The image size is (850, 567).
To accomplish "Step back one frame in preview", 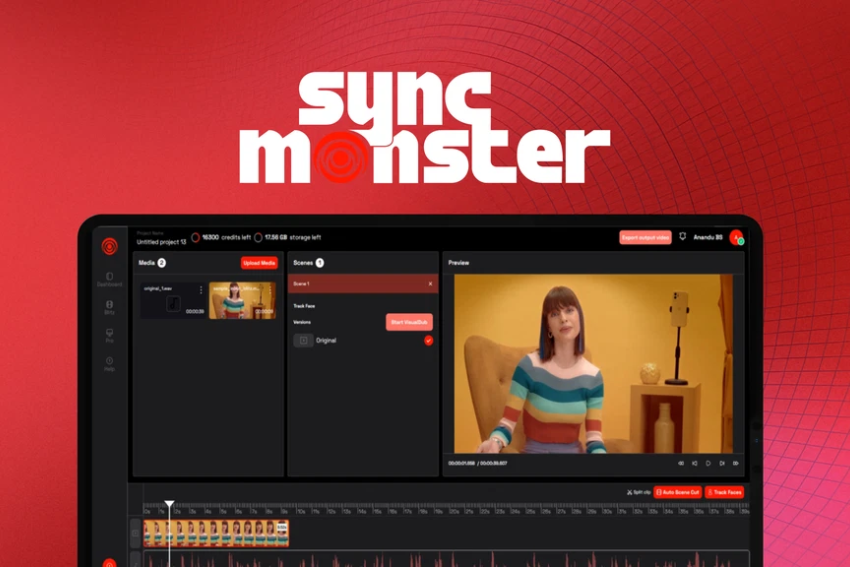I will coord(694,463).
